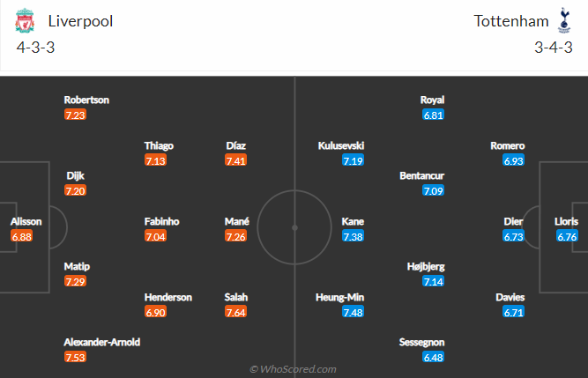
Task: Click player name Henderson
Action: (168, 298)
